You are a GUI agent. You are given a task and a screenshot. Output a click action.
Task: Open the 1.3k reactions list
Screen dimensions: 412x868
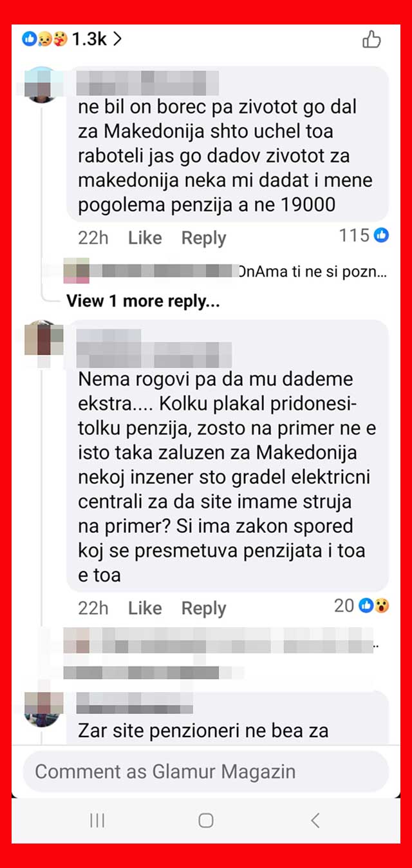pos(72,39)
